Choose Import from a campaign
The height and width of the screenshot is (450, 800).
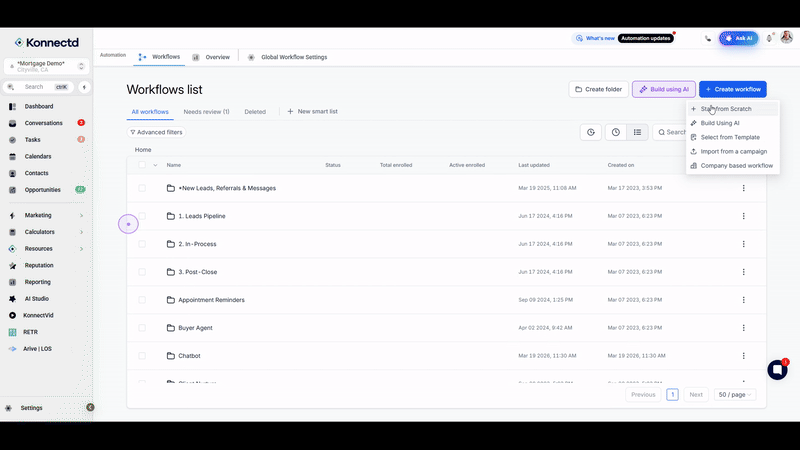pyautogui.click(x=733, y=152)
